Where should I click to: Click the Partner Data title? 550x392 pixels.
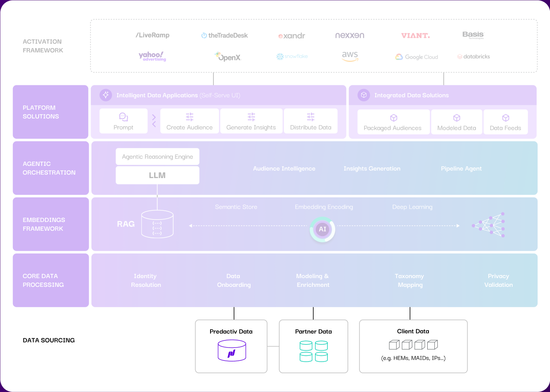313,331
